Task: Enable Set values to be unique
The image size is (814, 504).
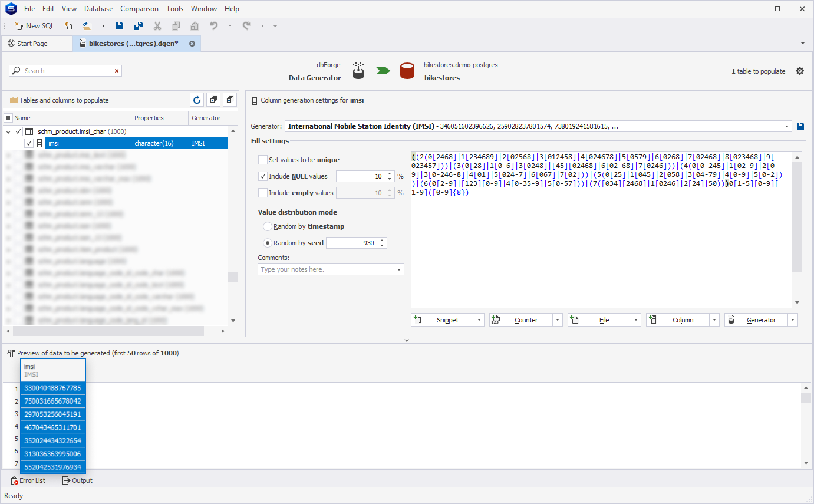Action: coord(263,160)
